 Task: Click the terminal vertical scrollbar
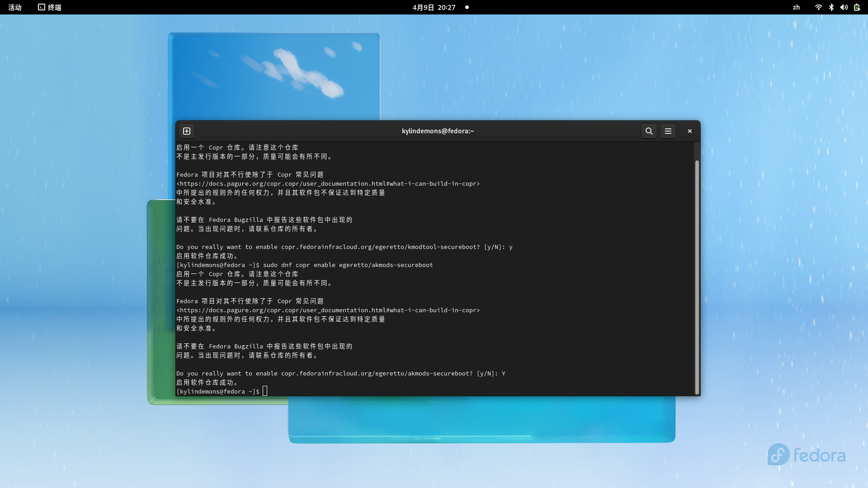click(697, 277)
